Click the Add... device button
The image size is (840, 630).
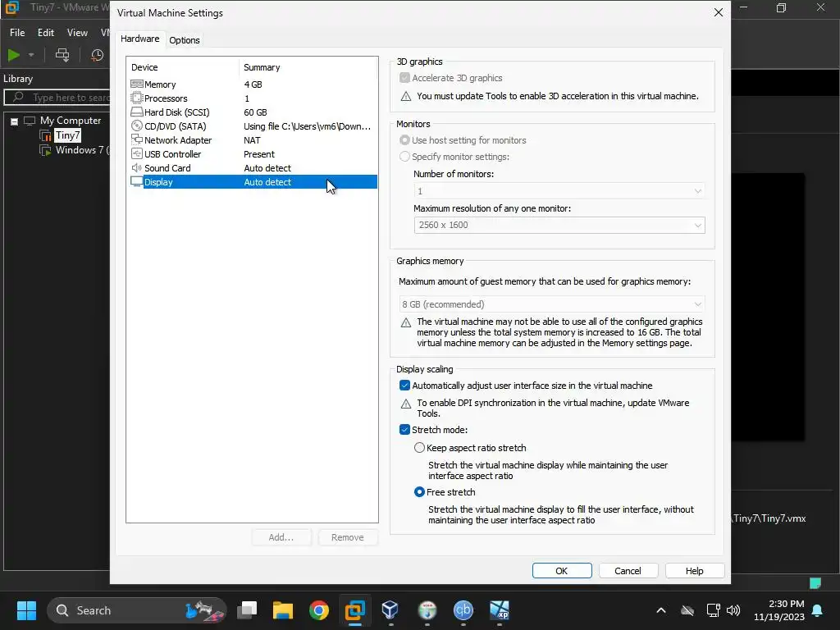[x=281, y=537]
